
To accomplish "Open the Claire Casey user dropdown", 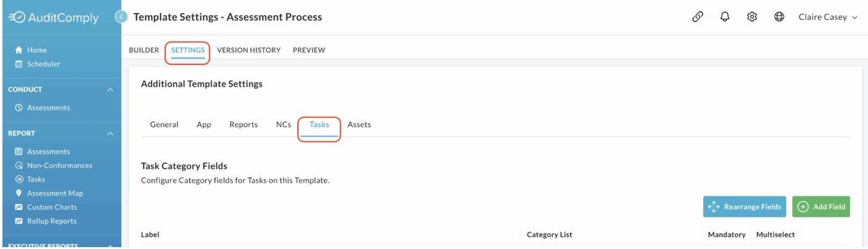I will pyautogui.click(x=828, y=17).
